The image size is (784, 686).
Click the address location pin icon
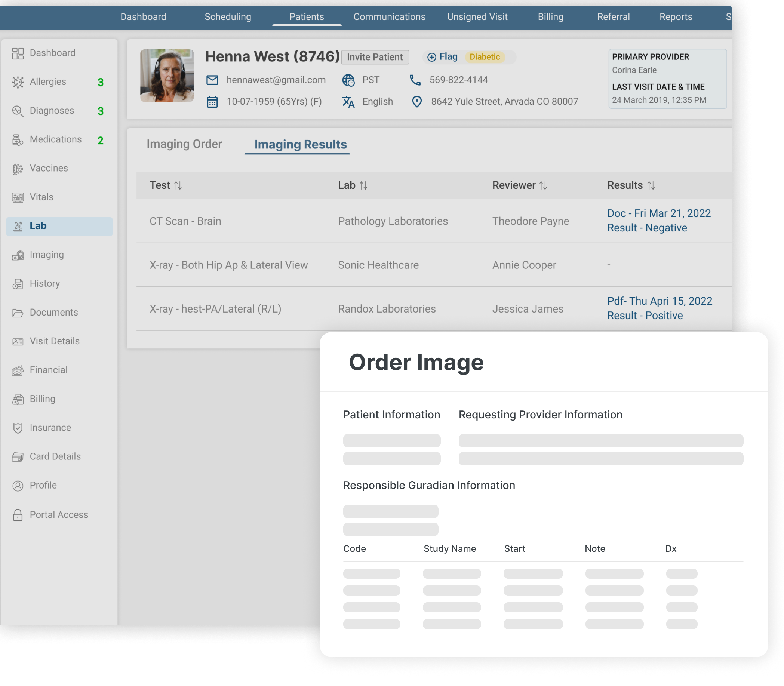(416, 101)
